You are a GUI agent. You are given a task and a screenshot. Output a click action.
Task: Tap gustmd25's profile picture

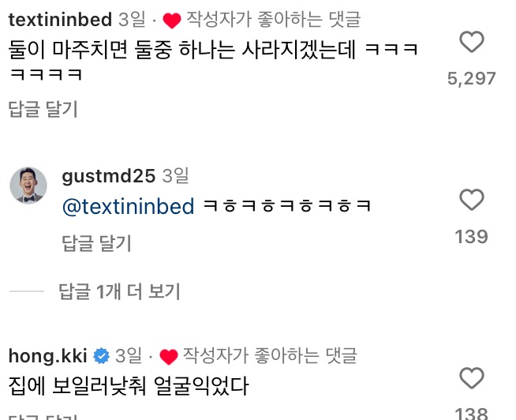[28, 186]
